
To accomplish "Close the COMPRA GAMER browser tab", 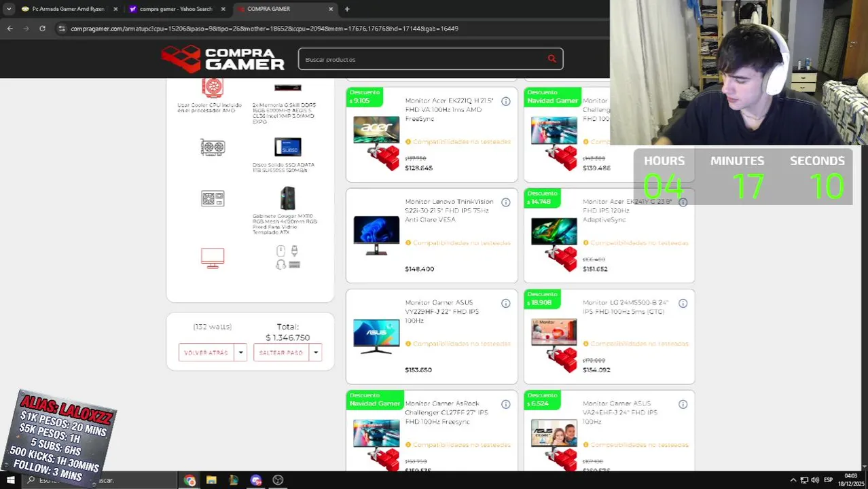I will [331, 9].
